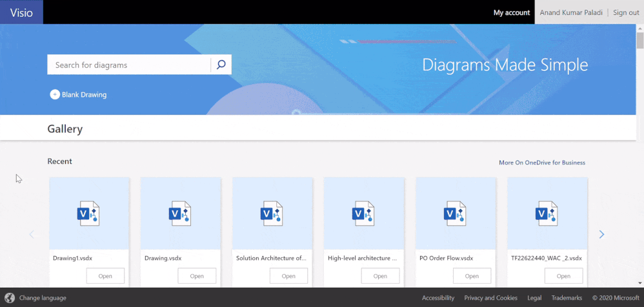Show previous recent files with left chevron
Viewport: 644px width, 307px height.
click(x=32, y=234)
